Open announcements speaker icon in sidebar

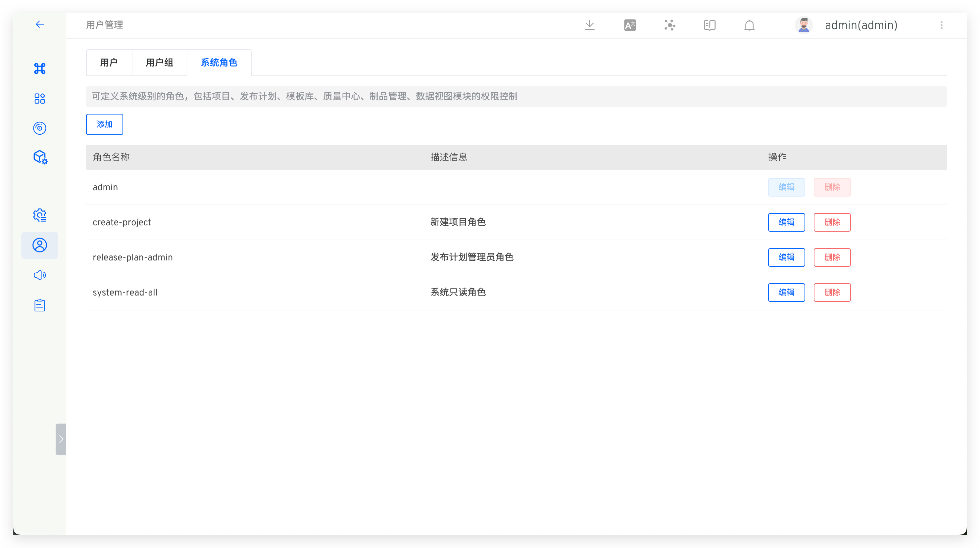point(40,275)
